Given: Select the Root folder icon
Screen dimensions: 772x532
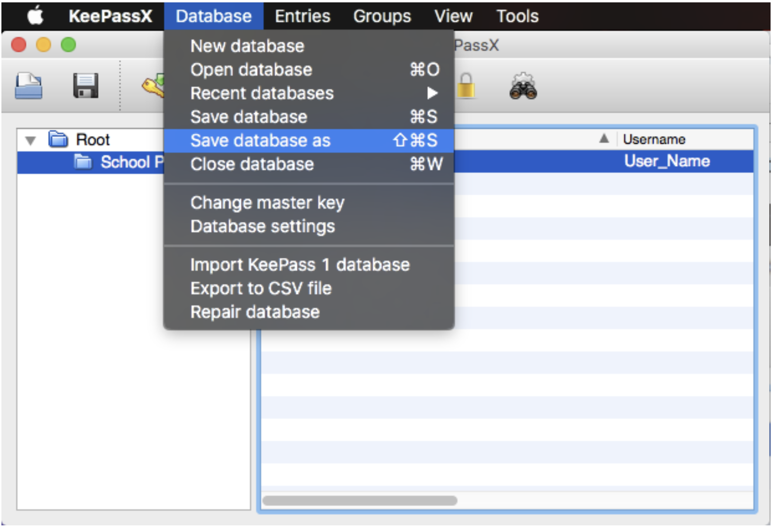Looking at the screenshot, I should tap(58, 139).
